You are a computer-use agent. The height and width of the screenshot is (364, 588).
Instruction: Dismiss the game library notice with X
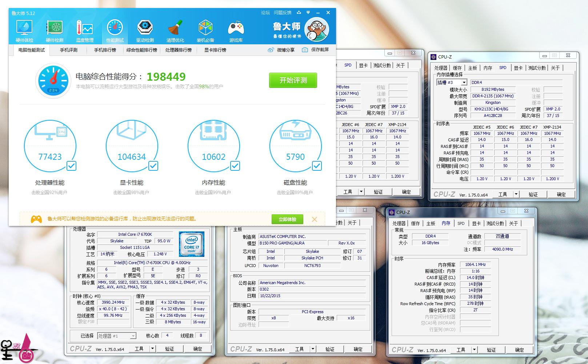click(315, 219)
